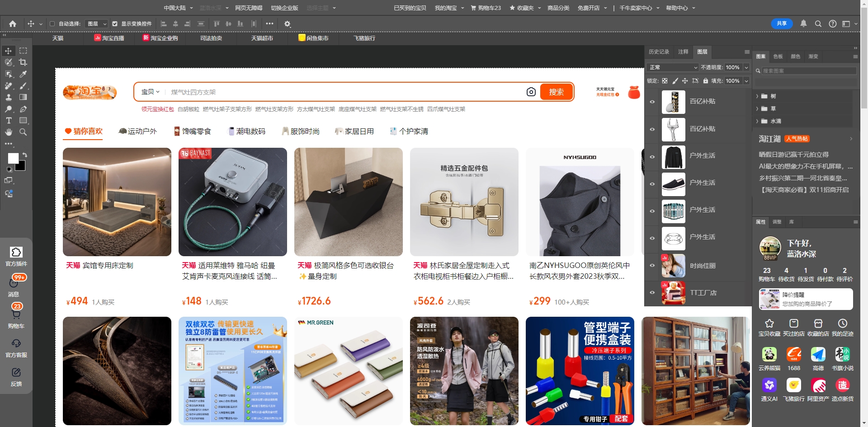Hide the topmost 百亿补贴 layer
The image size is (868, 427).
652,102
